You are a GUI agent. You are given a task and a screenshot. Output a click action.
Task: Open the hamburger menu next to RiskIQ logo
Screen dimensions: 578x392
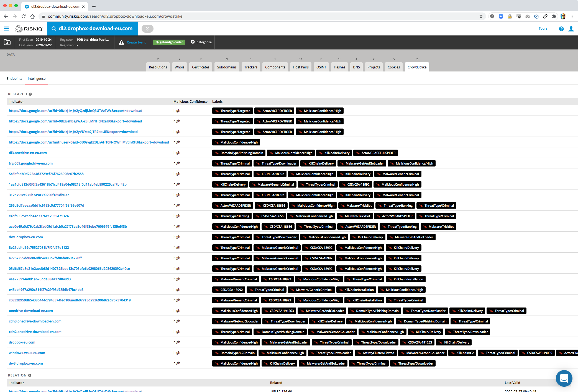pos(6,29)
